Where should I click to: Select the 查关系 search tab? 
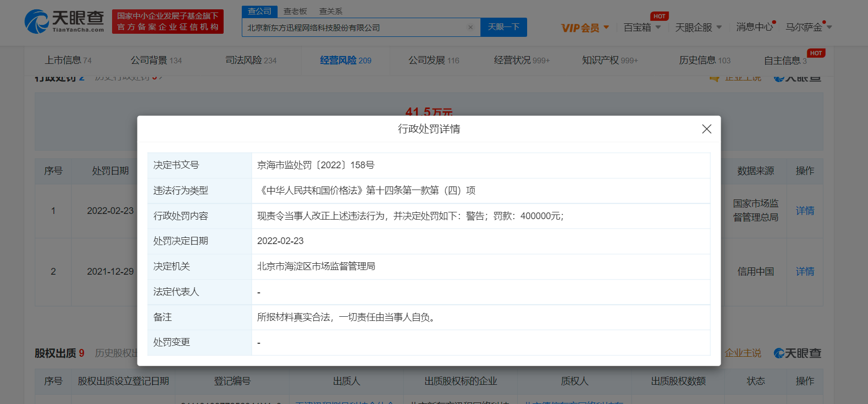pos(330,11)
